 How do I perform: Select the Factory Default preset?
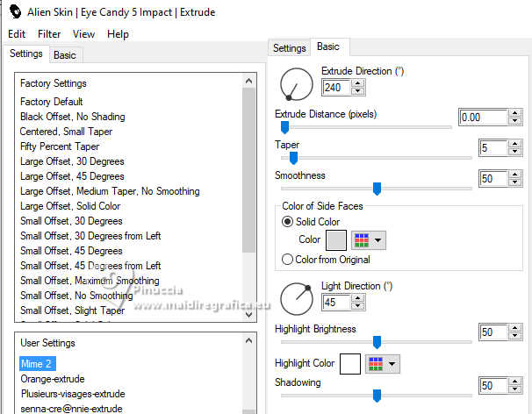coord(52,102)
